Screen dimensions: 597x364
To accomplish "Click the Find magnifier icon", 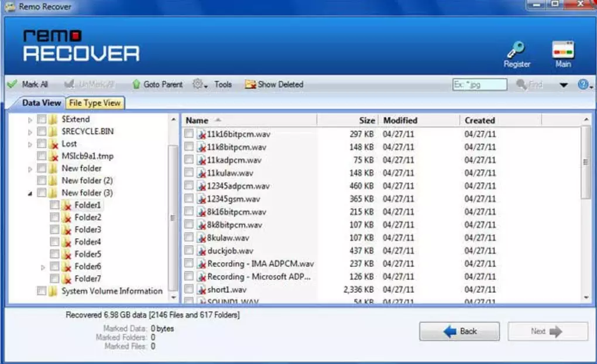I will coord(521,84).
